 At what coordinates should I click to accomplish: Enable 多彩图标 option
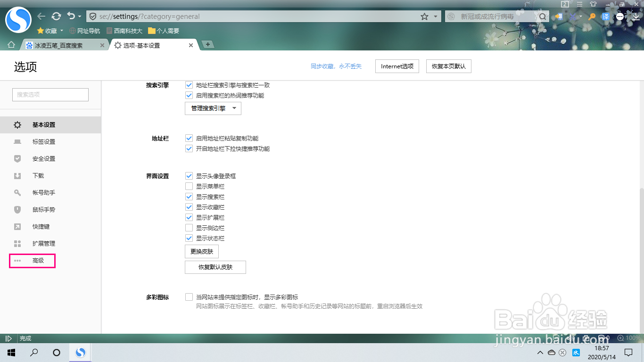coord(189,297)
